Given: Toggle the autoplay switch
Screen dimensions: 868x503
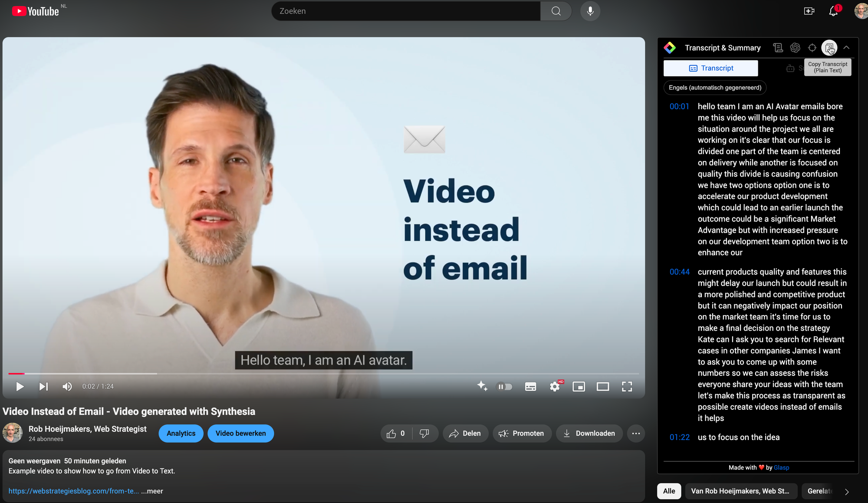Looking at the screenshot, I should pos(504,386).
